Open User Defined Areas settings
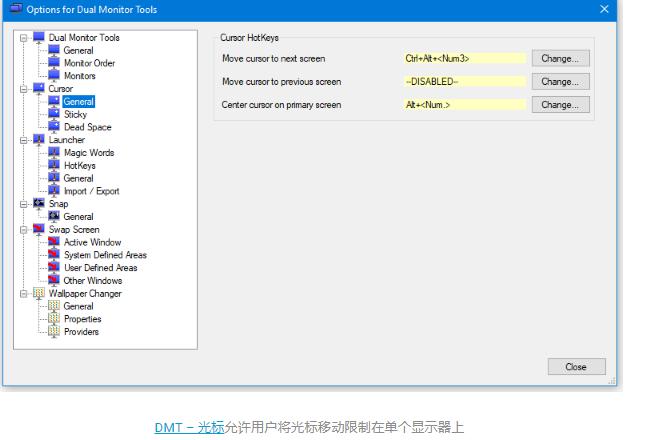This screenshot has width=653, height=440. point(100,268)
